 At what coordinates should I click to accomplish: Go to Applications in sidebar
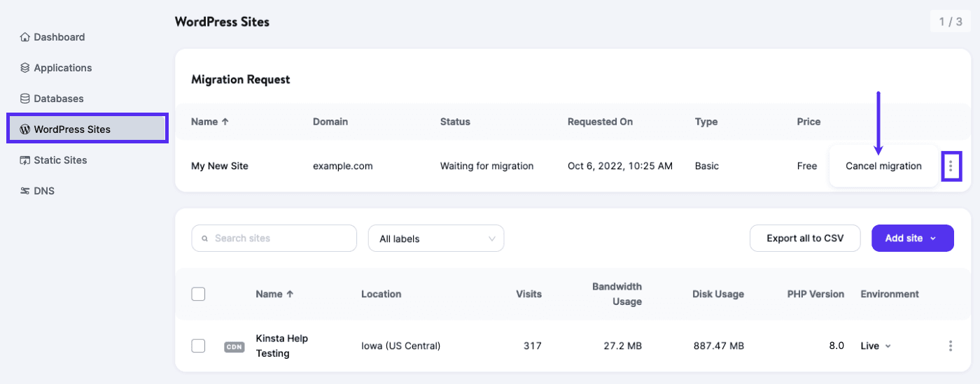(x=63, y=68)
